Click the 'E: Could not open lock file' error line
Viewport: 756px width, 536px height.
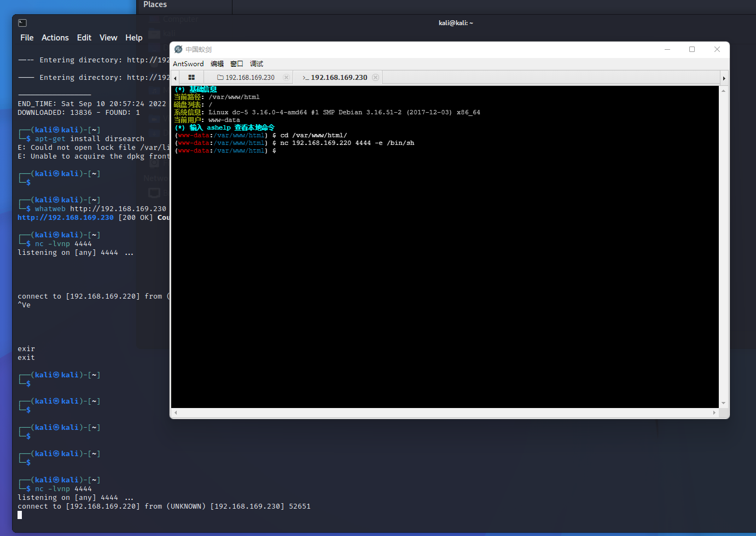[x=94, y=148]
